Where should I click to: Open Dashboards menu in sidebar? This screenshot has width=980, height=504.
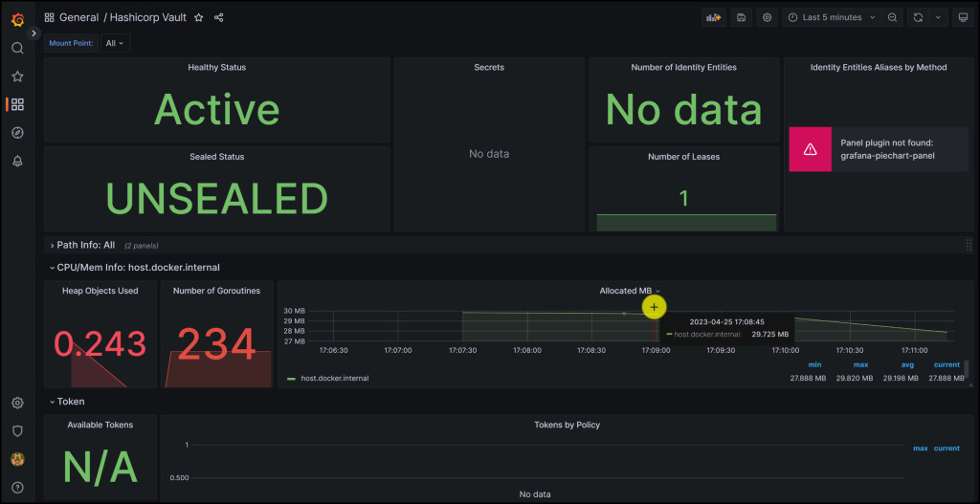[17, 104]
